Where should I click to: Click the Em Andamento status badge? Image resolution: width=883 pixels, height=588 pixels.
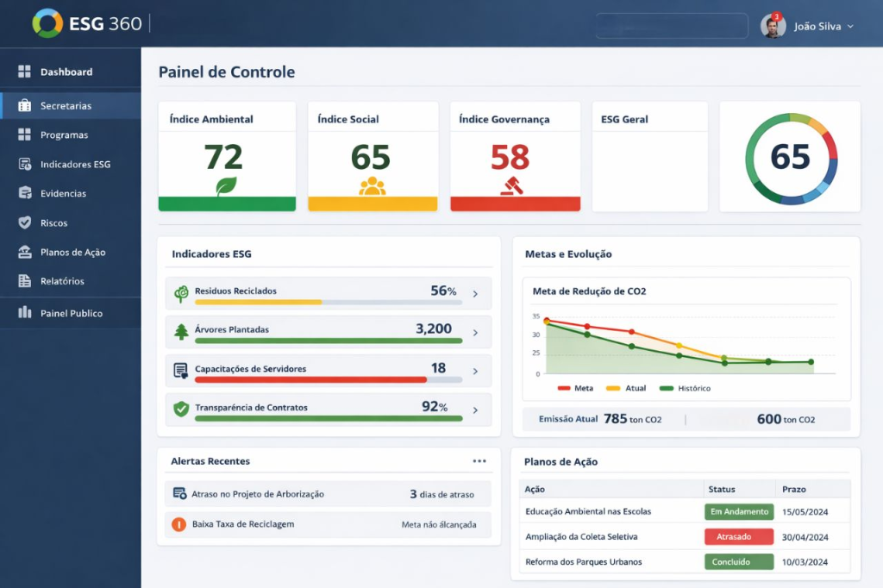[739, 511]
